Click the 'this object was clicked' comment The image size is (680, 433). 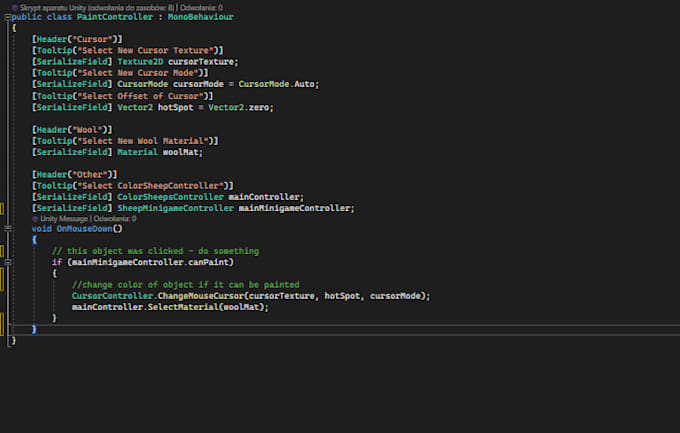coord(155,251)
